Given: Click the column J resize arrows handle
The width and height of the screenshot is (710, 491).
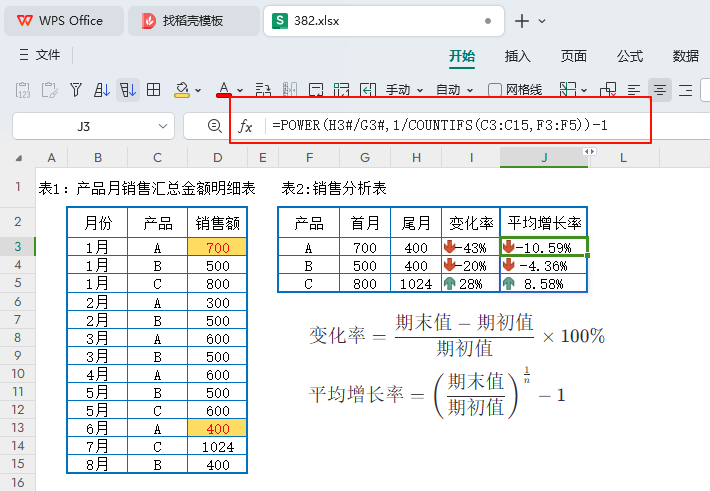Looking at the screenshot, I should 589,152.
